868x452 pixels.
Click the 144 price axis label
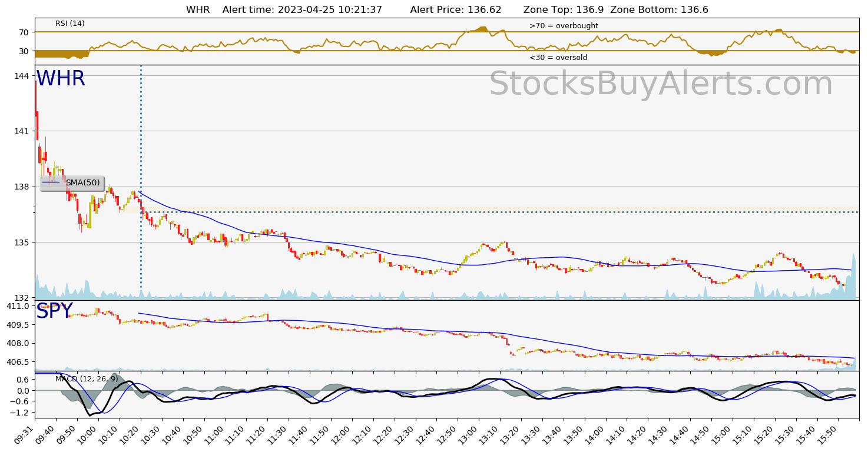pos(22,76)
